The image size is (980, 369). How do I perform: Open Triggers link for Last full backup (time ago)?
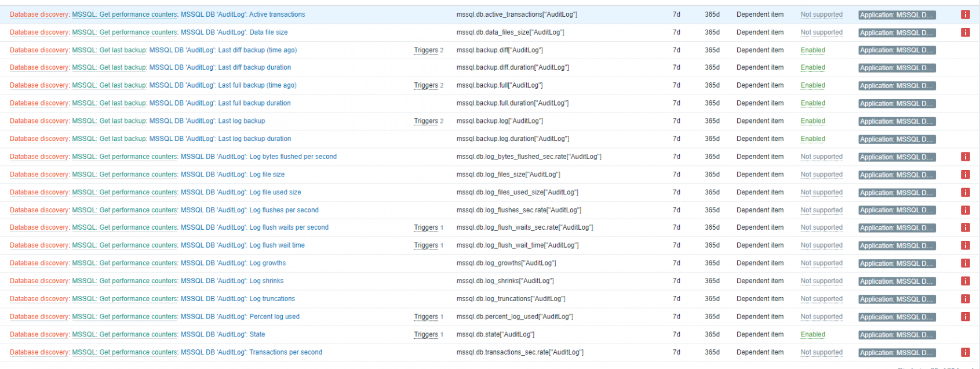tap(426, 85)
